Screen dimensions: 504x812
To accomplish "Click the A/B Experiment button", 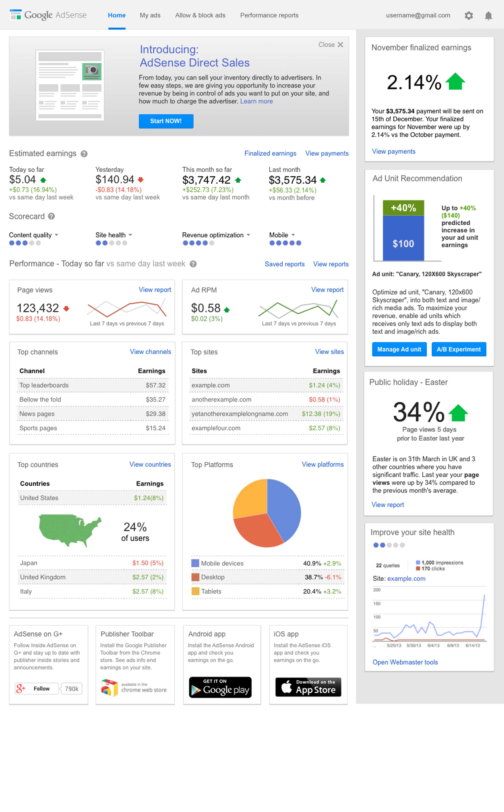I will [x=459, y=349].
